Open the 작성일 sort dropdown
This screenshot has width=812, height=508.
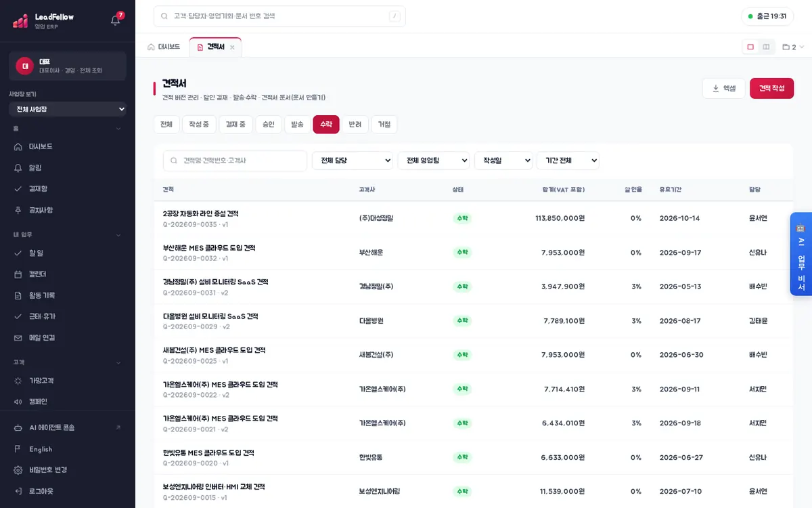click(x=503, y=161)
